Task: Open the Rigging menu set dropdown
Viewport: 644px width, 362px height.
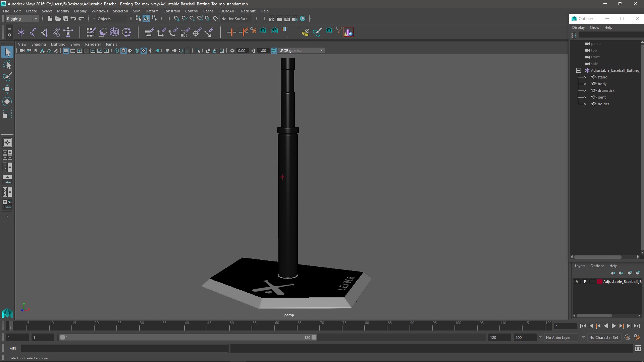Action: 22,19
